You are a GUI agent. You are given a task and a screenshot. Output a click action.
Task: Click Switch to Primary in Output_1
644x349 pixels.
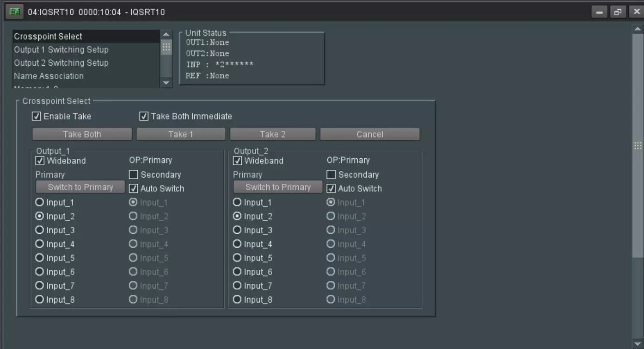[80, 187]
